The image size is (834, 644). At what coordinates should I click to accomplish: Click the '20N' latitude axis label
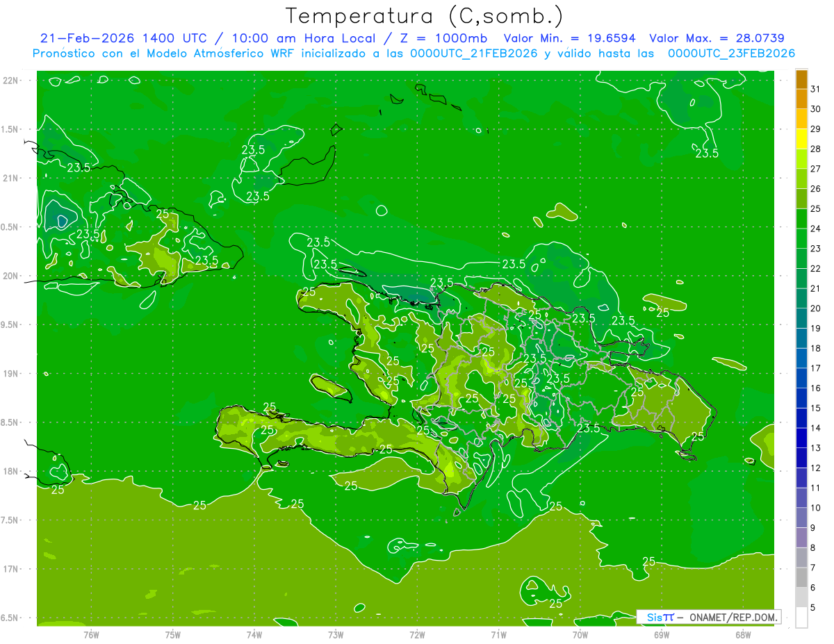10,276
